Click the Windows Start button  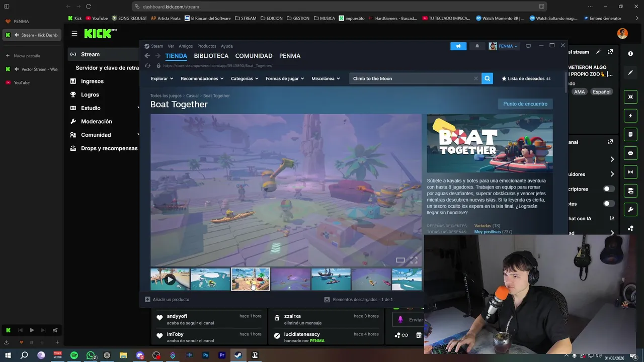8,355
